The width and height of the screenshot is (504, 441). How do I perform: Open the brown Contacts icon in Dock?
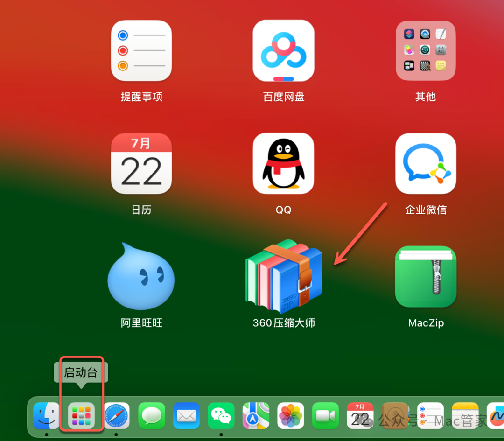tap(395, 416)
